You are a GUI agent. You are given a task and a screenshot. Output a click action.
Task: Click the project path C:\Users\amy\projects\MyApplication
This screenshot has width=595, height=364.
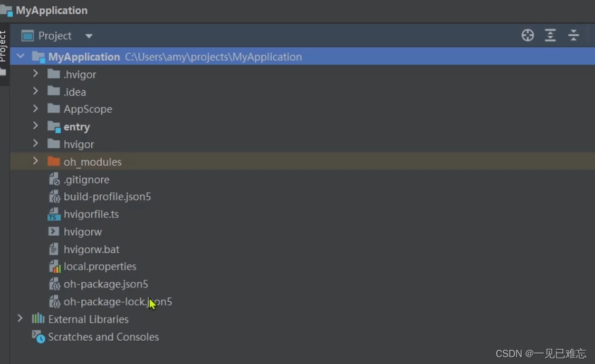point(213,57)
